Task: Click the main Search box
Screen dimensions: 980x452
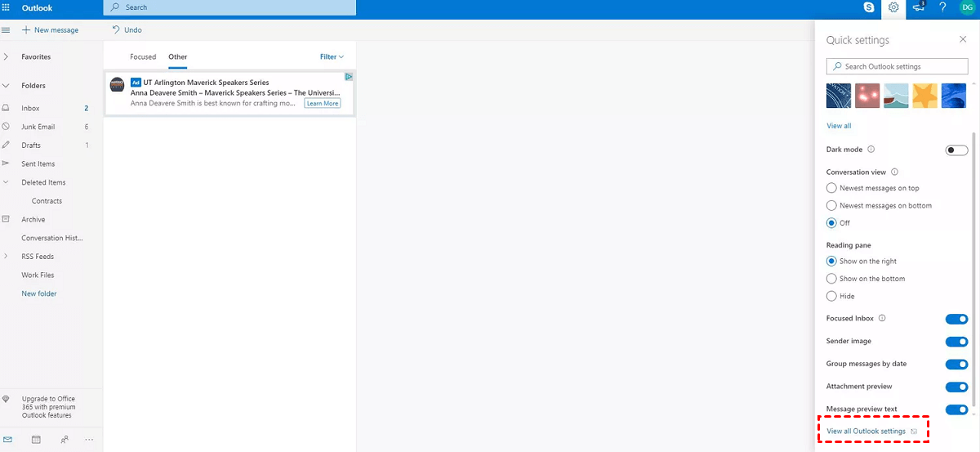Action: (229, 7)
